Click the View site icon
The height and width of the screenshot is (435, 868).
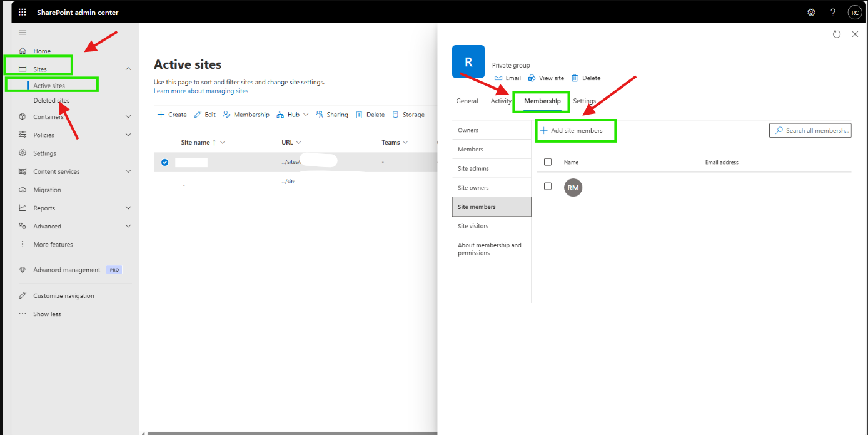[532, 78]
